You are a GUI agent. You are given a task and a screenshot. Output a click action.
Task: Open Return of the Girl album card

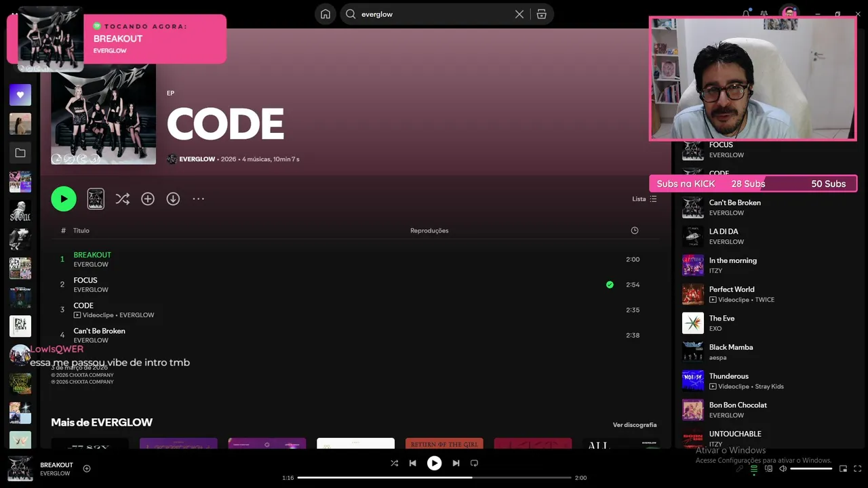[444, 443]
